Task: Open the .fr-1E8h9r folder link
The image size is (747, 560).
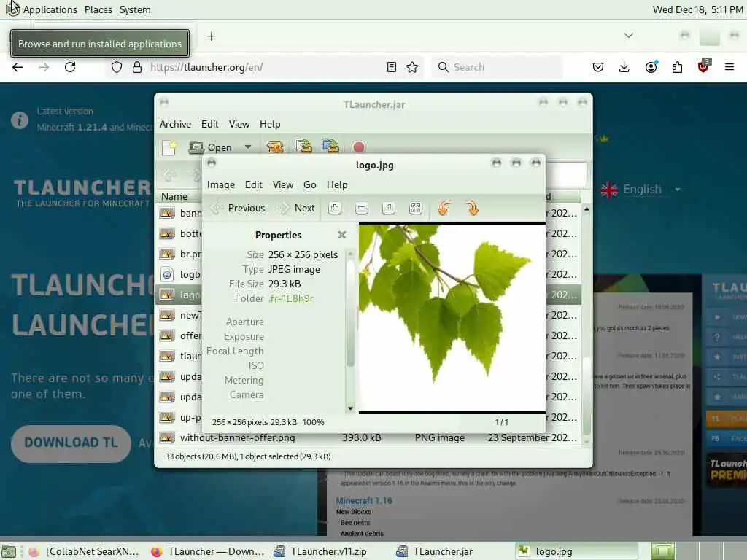Action: click(x=290, y=298)
